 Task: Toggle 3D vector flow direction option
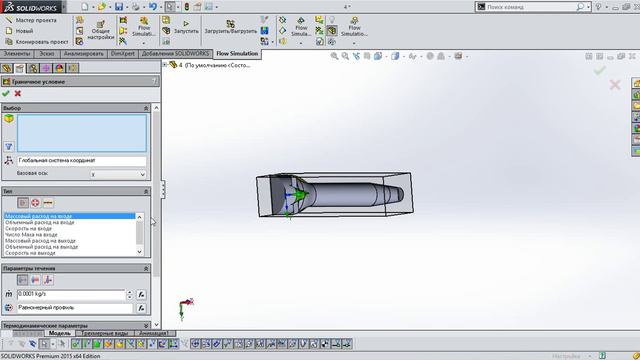pos(48,280)
